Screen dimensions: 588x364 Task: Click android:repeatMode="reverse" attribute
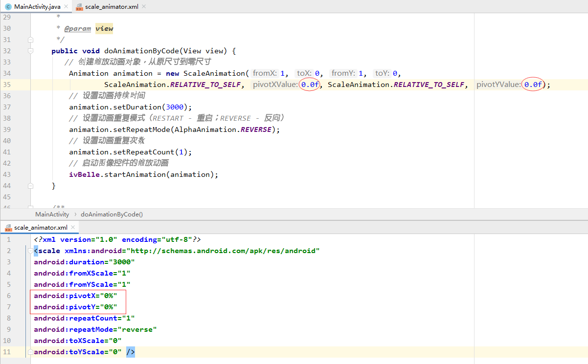click(95, 329)
